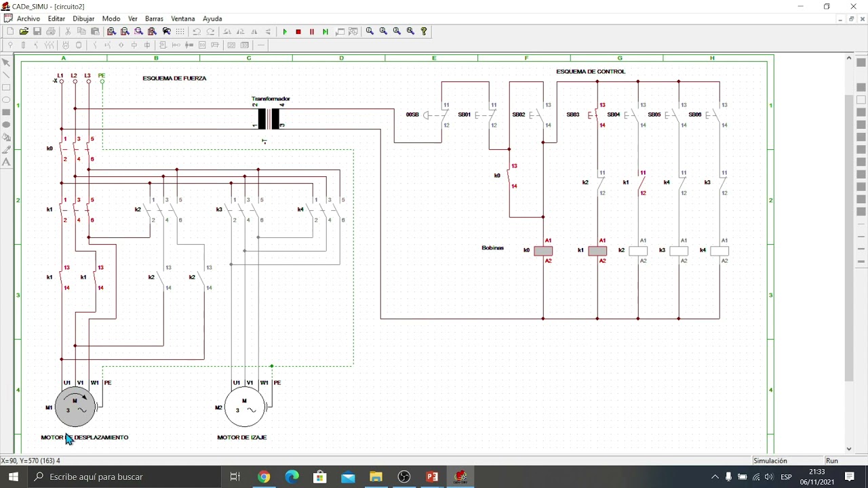Undo the last action
The image size is (868, 488).
pos(197,31)
